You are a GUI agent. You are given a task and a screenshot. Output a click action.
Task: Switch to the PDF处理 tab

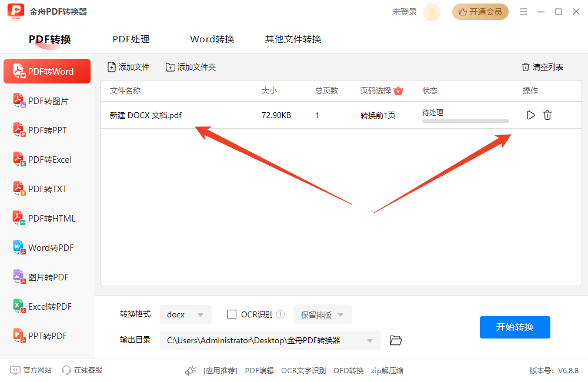[131, 39]
